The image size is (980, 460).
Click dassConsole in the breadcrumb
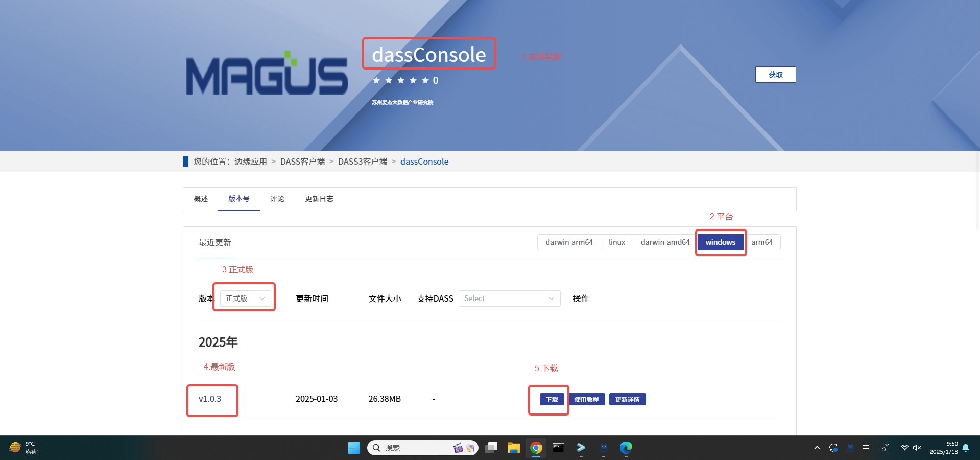point(424,162)
